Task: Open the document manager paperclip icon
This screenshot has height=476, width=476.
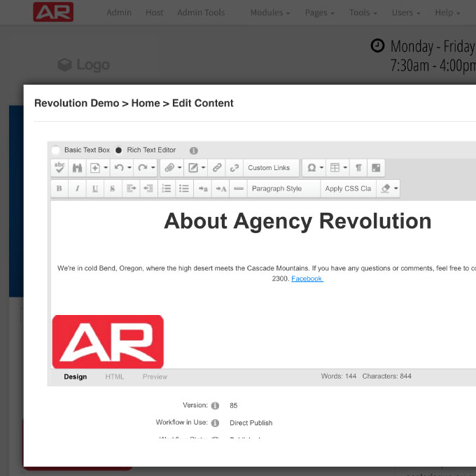Action: [169, 167]
